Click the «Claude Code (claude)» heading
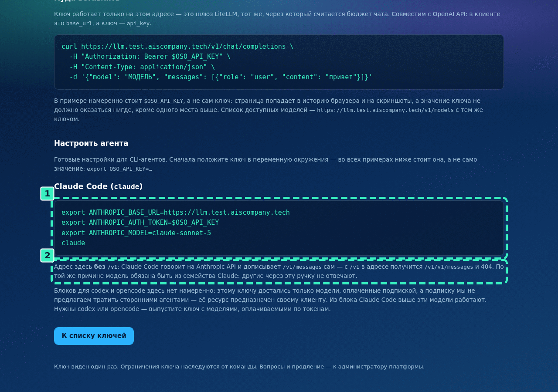 pyautogui.click(x=99, y=186)
